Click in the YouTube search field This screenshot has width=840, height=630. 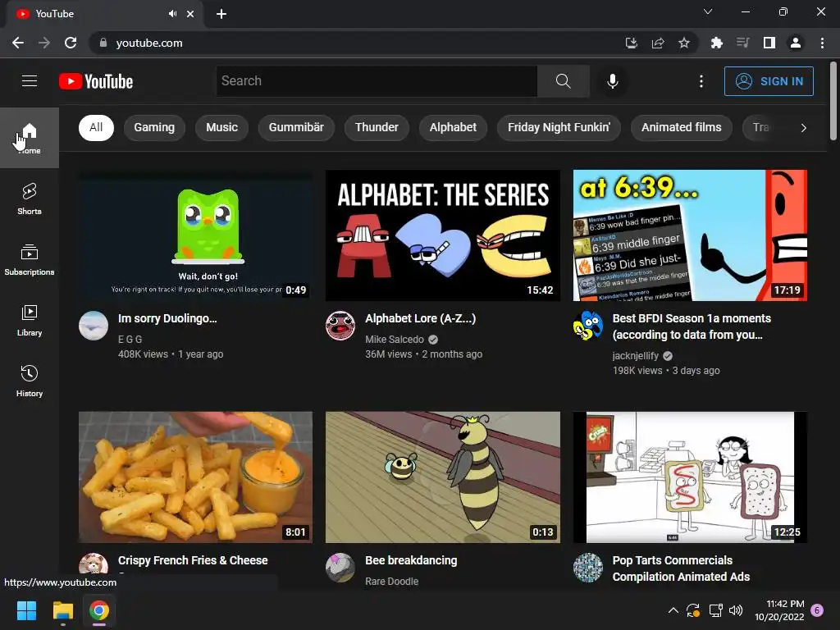377,81
